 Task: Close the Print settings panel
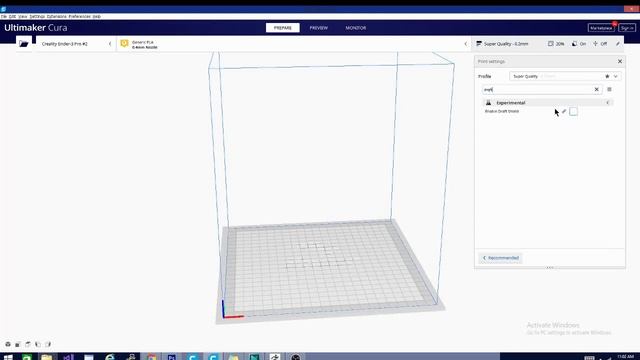click(620, 61)
